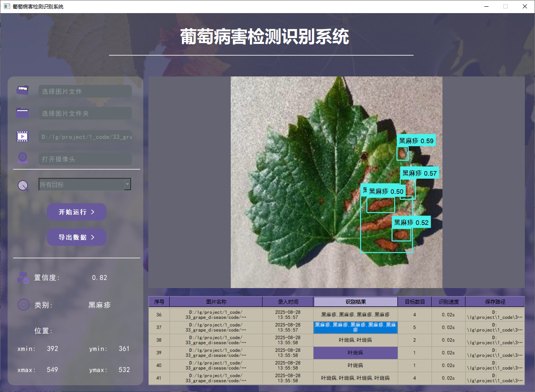Click the result cell in row 36
This screenshot has height=392, width=535.
click(x=355, y=315)
